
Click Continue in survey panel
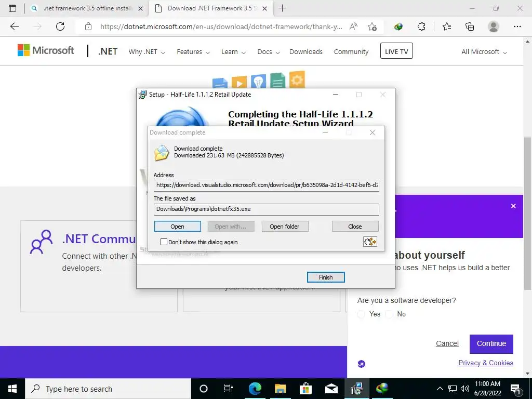[x=491, y=344]
